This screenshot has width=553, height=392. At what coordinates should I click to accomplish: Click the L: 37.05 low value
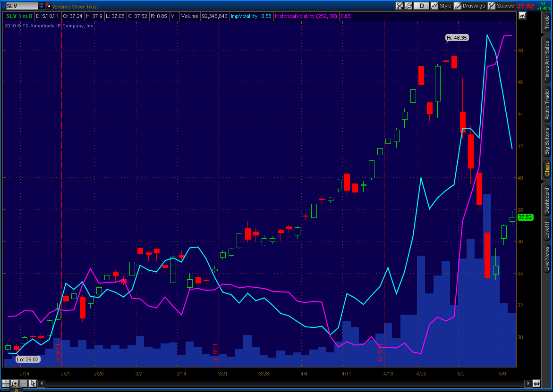(115, 16)
